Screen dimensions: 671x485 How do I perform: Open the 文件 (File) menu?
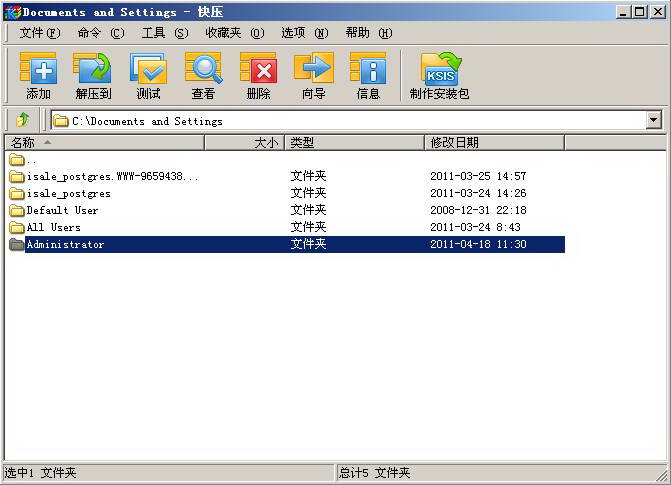pos(39,33)
